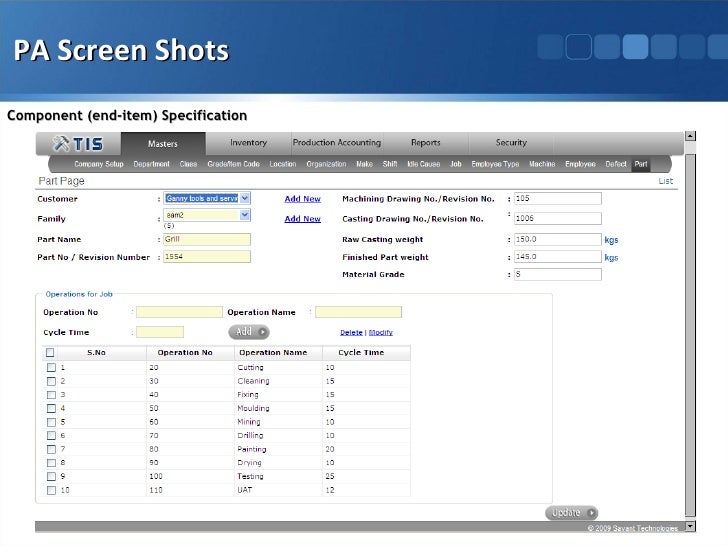Click the Modify link
Screen dimensions: 728x546
pos(381,332)
